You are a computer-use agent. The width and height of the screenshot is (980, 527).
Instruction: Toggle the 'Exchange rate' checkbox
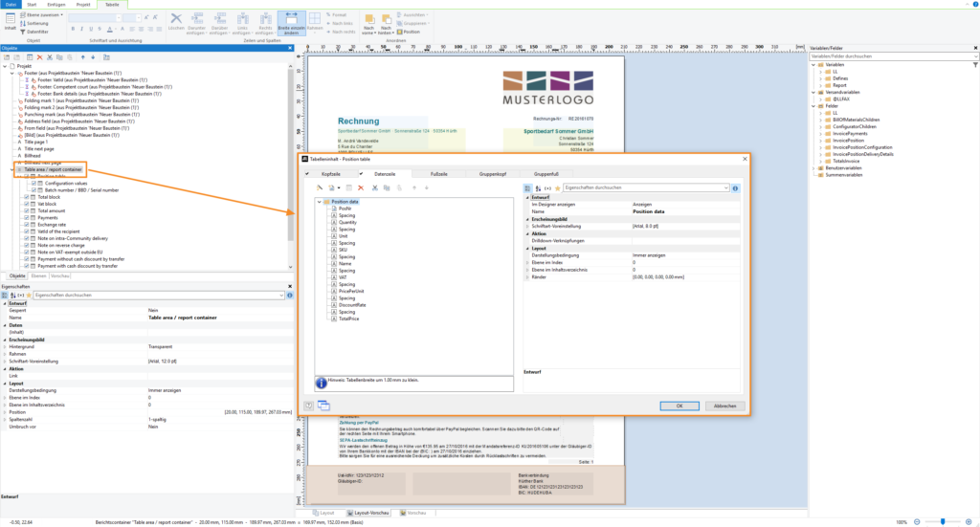[27, 224]
